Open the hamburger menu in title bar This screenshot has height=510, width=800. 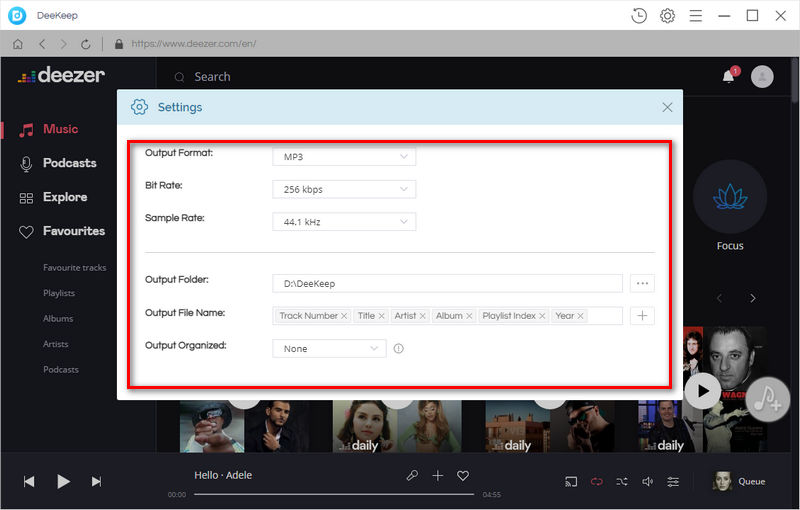click(x=695, y=16)
